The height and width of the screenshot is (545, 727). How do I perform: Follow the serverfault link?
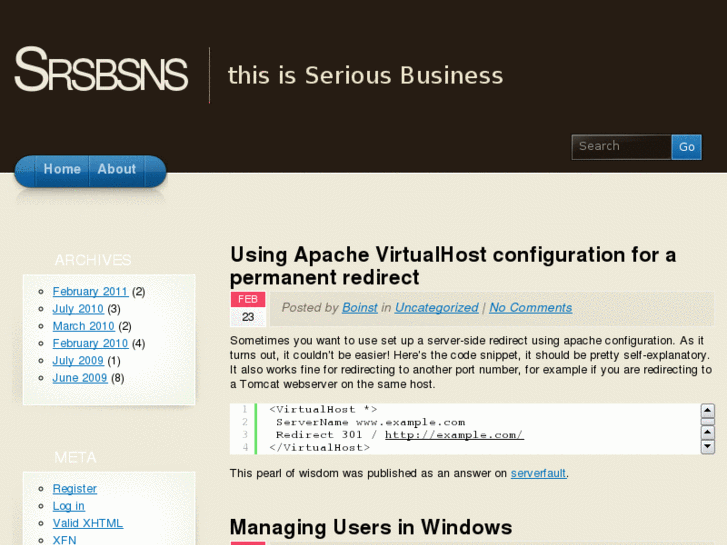[538, 473]
